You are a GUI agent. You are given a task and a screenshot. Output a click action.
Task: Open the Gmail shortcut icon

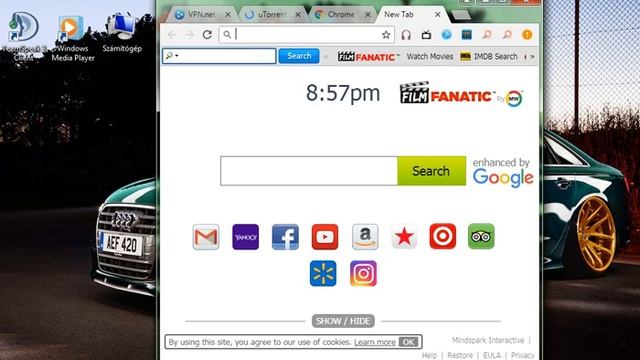pyautogui.click(x=206, y=237)
